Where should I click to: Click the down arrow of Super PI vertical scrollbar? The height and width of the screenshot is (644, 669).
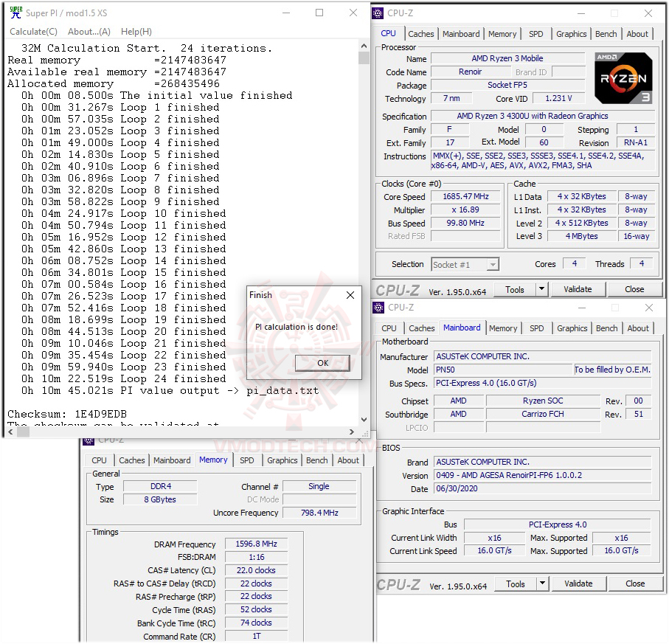pyautogui.click(x=364, y=420)
